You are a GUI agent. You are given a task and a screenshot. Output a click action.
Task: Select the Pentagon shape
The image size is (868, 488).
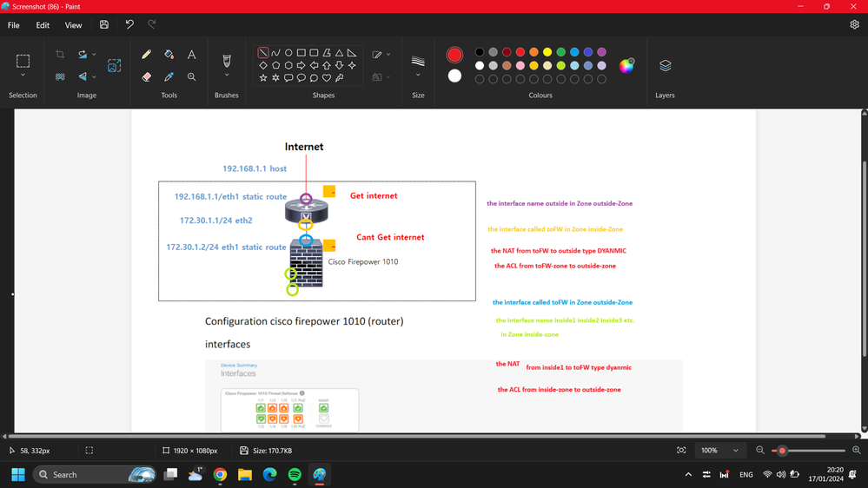[275, 65]
